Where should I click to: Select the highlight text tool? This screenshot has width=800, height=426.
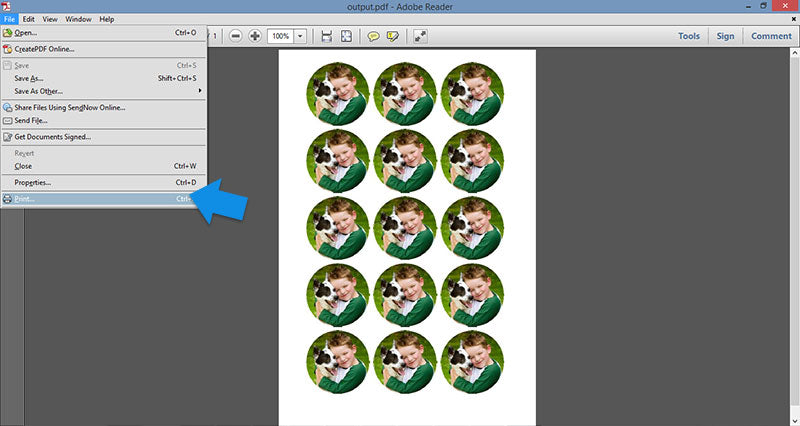click(391, 36)
